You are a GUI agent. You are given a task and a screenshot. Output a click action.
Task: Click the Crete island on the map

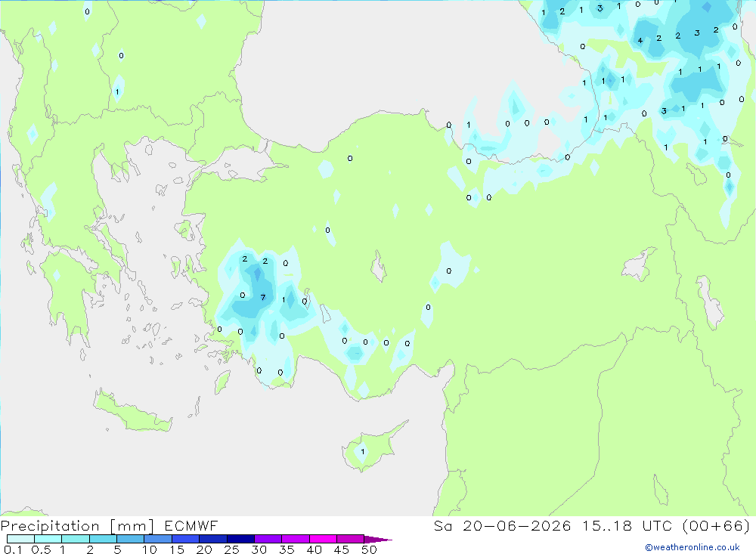click(x=132, y=411)
